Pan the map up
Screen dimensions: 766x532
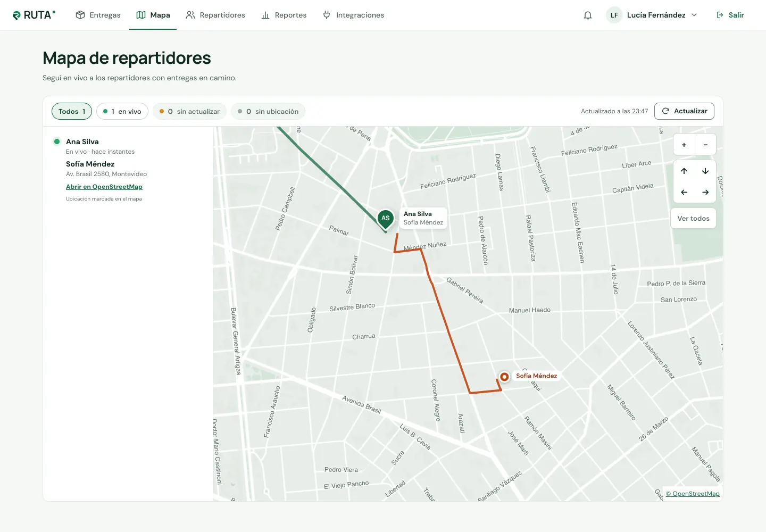tap(684, 171)
